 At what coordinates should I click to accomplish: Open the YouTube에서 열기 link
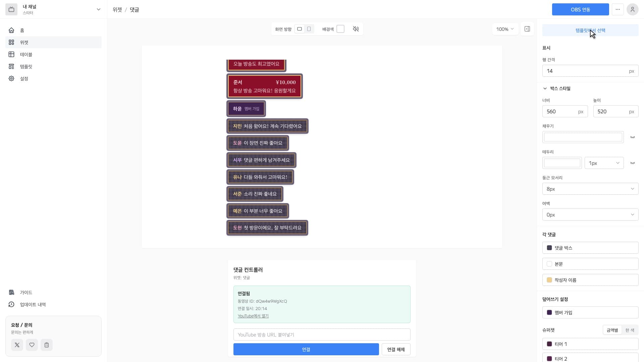tap(253, 316)
